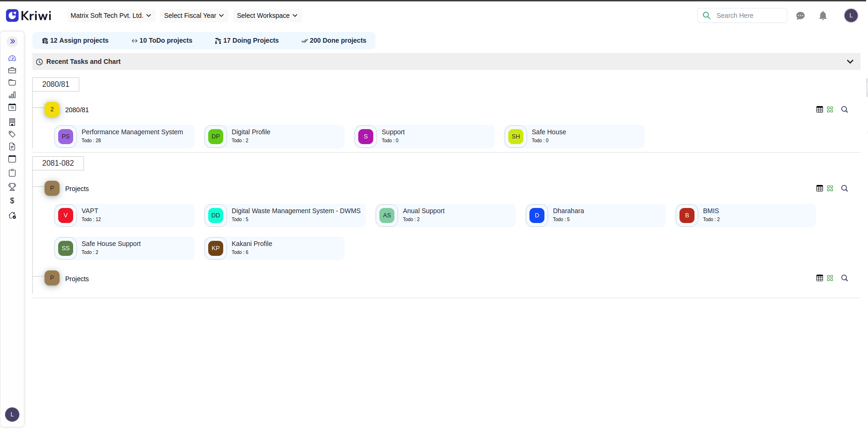Click the building icon in sidebar

coord(12,122)
